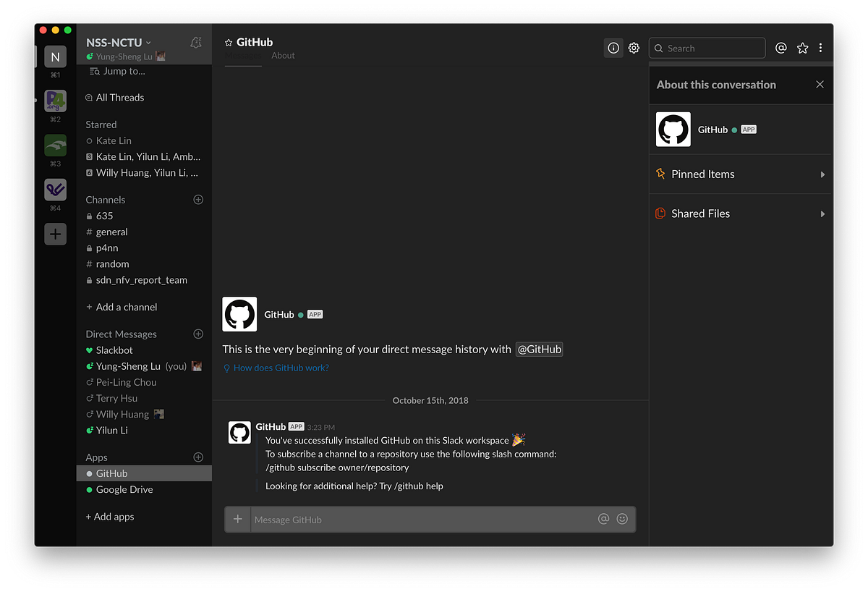Click Add a channel
Screen dimensions: 868x592
[x=122, y=307]
